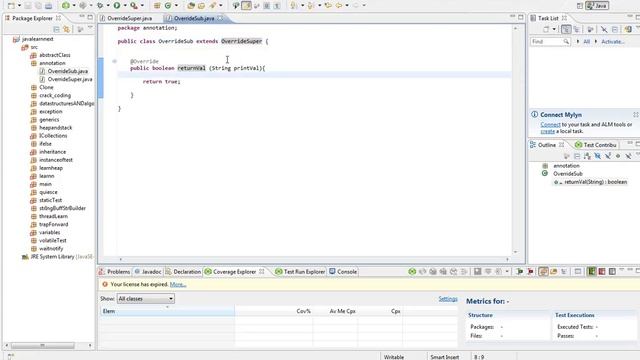The image size is (640, 360).
Task: Click the red flag icon in Coverage Explorer toolbar
Action: [530, 272]
